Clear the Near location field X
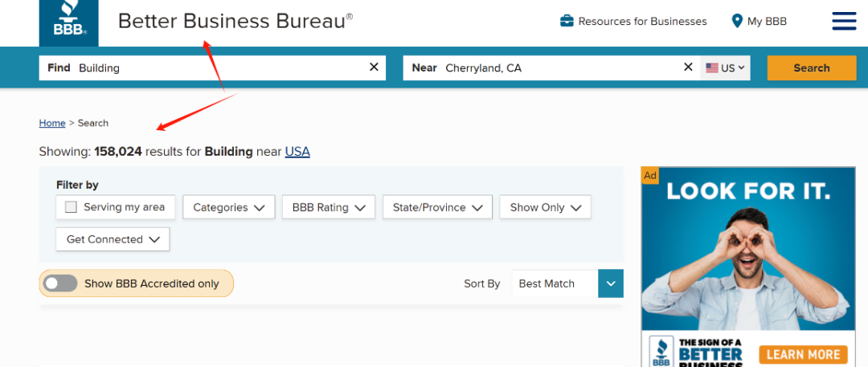Screen dimensions: 868x367 [688, 67]
